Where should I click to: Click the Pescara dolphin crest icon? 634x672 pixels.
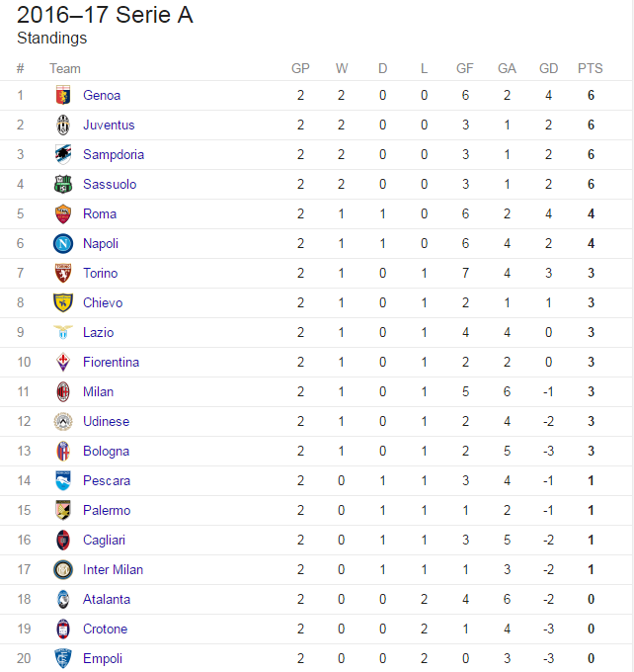point(63,480)
